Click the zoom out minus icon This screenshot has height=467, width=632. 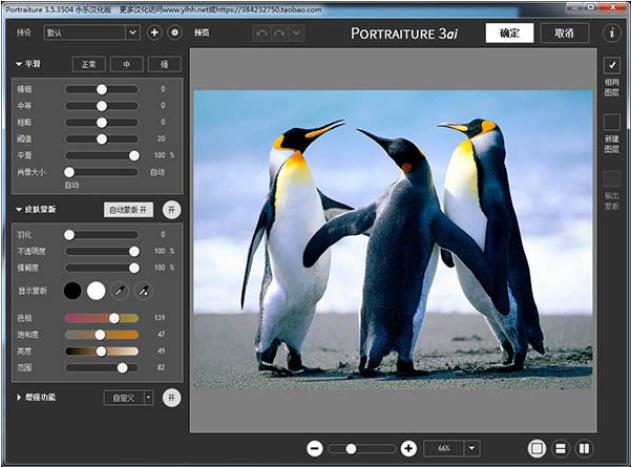pyautogui.click(x=314, y=448)
